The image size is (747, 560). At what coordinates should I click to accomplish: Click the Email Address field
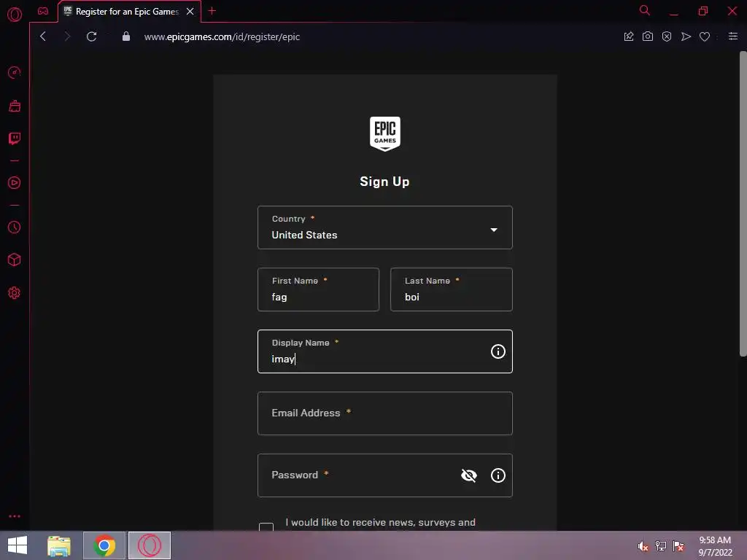tap(385, 413)
